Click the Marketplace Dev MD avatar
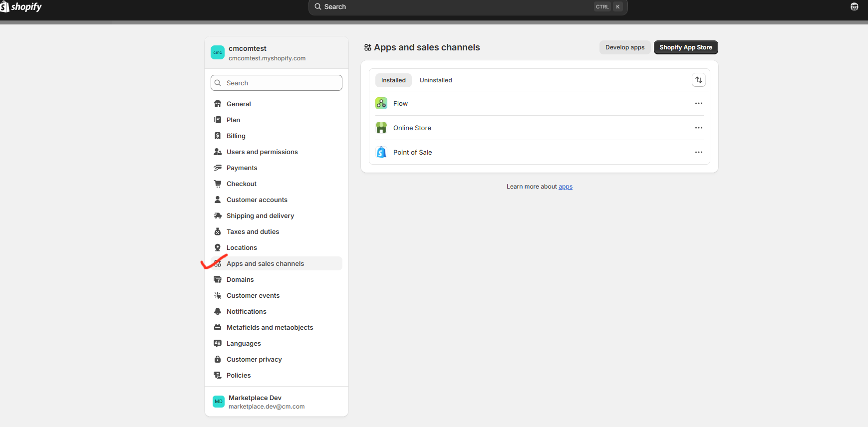 tap(219, 402)
